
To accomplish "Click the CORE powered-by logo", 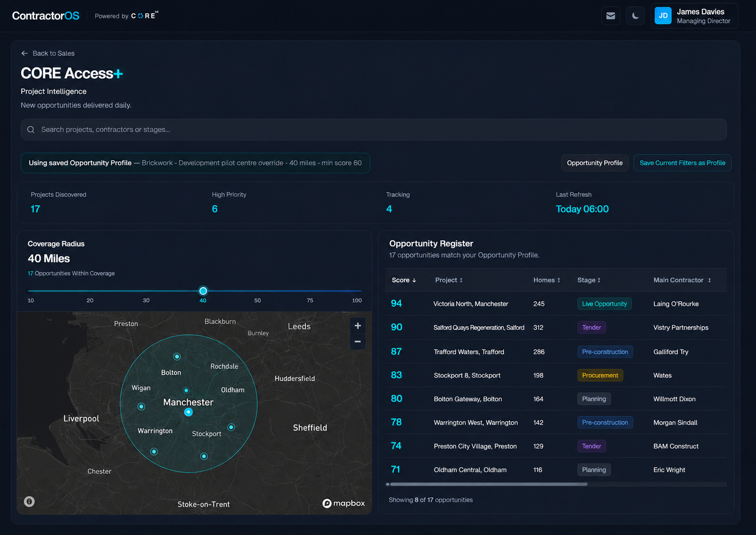I will [x=145, y=16].
